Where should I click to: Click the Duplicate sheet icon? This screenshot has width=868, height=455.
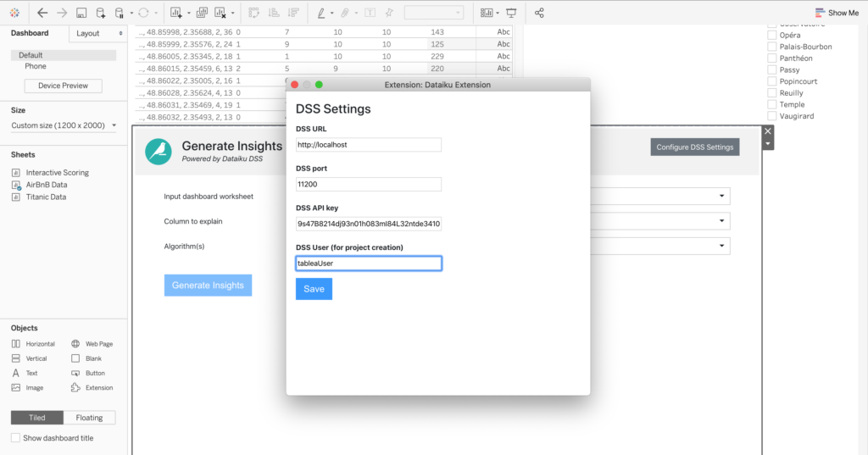202,13
